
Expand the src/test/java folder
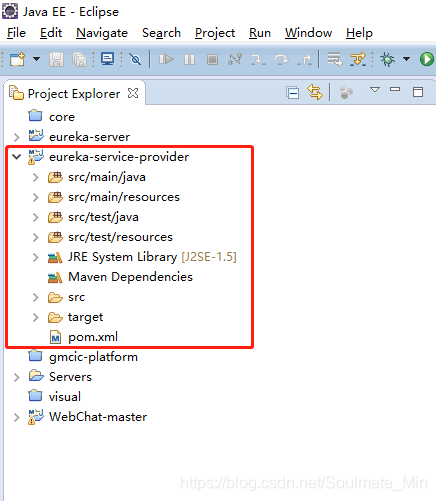point(36,217)
